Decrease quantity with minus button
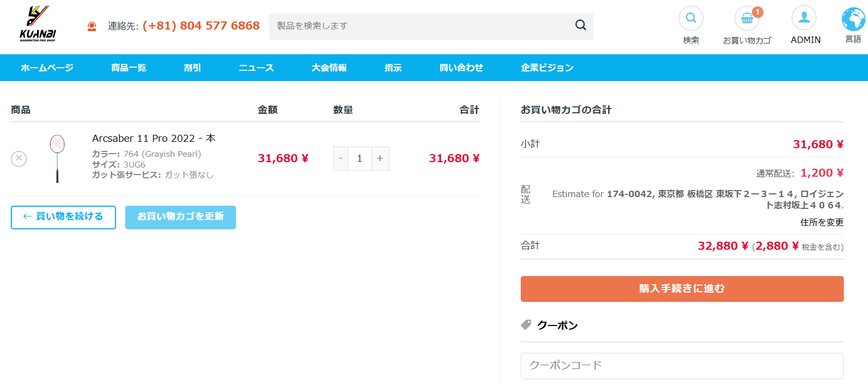The image size is (868, 384). pyautogui.click(x=341, y=158)
